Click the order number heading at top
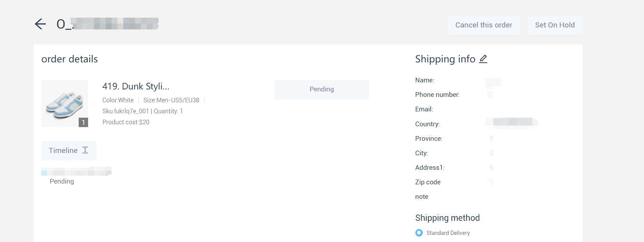Viewport: 644px width, 242px height. click(108, 24)
